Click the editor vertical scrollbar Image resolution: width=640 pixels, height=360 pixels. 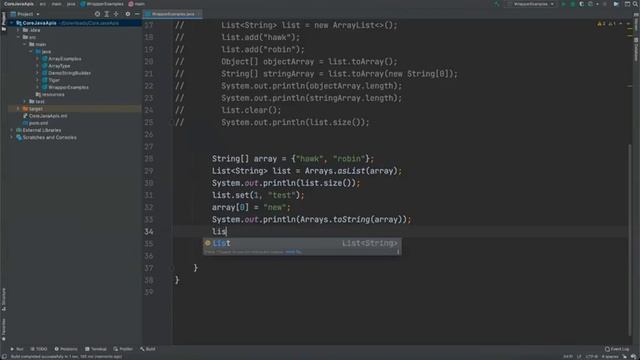pos(630,240)
